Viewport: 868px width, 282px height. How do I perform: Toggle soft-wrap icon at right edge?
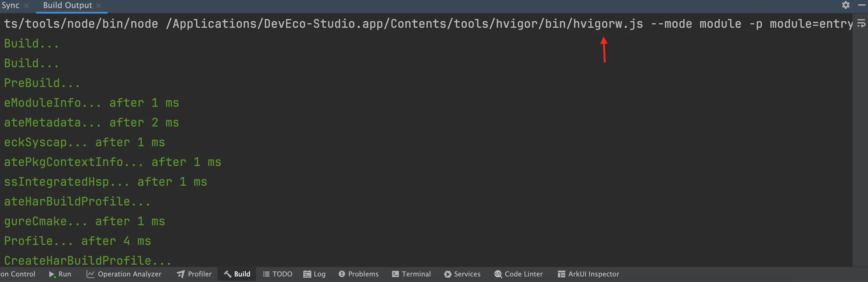pyautogui.click(x=861, y=24)
